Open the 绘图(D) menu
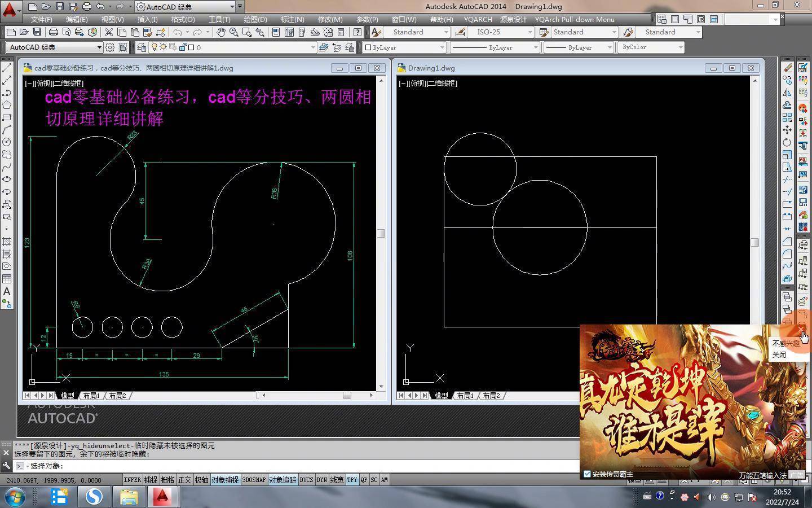 (x=255, y=19)
